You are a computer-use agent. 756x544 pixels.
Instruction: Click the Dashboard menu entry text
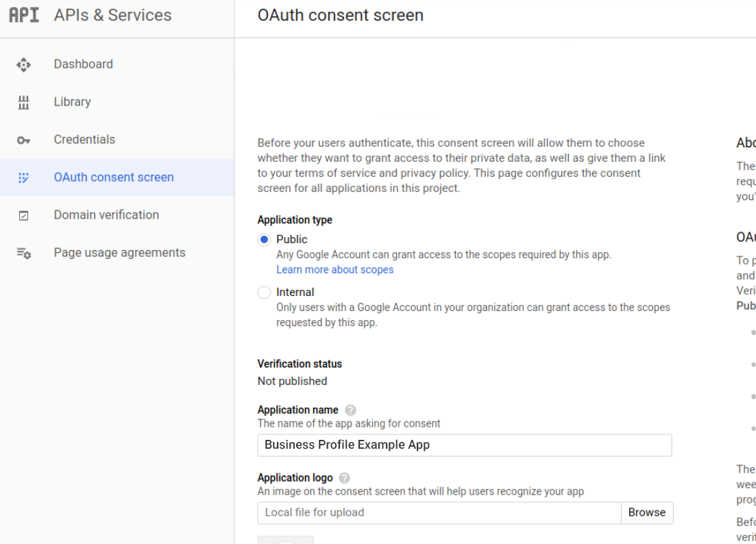click(x=83, y=64)
